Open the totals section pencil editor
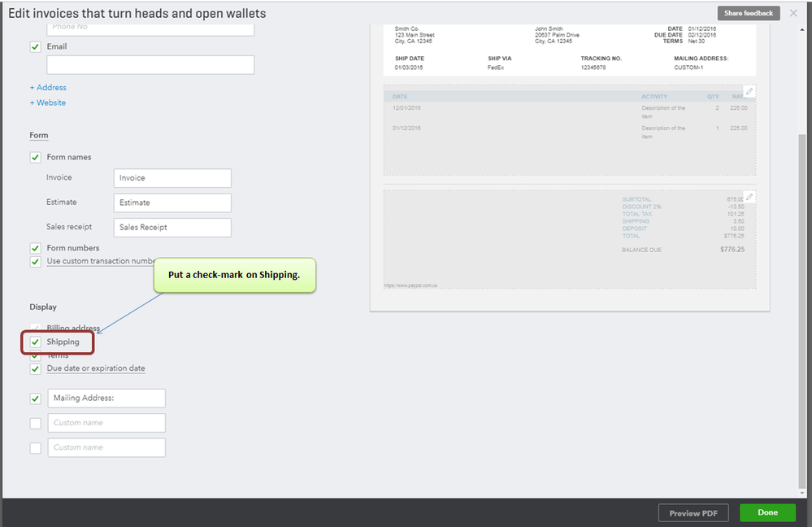 coord(749,196)
